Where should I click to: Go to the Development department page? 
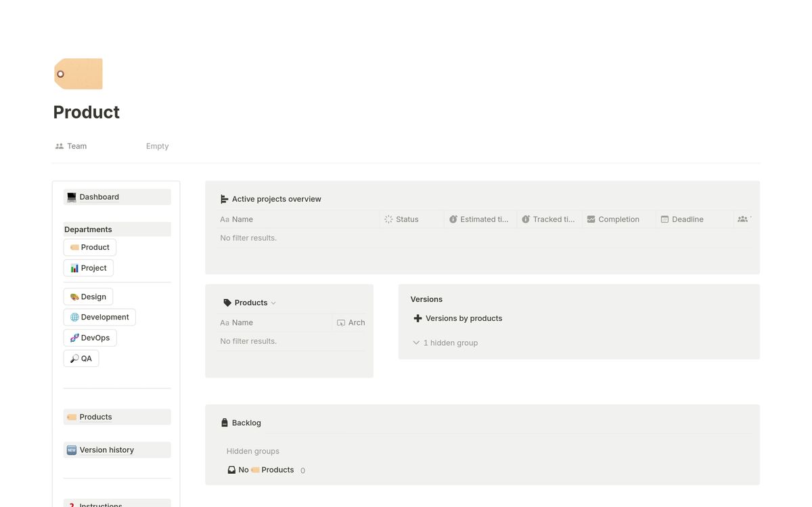coord(99,317)
